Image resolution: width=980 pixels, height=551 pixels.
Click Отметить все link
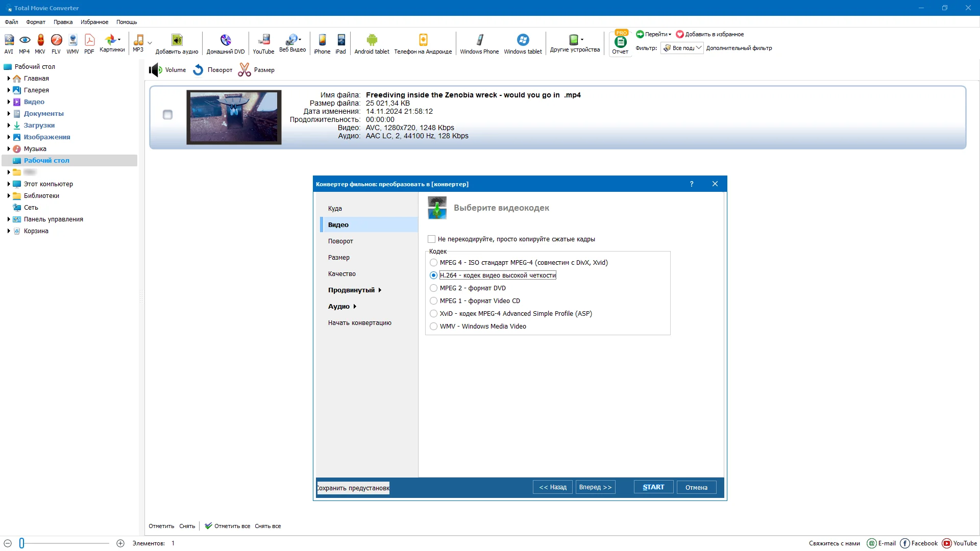pyautogui.click(x=228, y=526)
